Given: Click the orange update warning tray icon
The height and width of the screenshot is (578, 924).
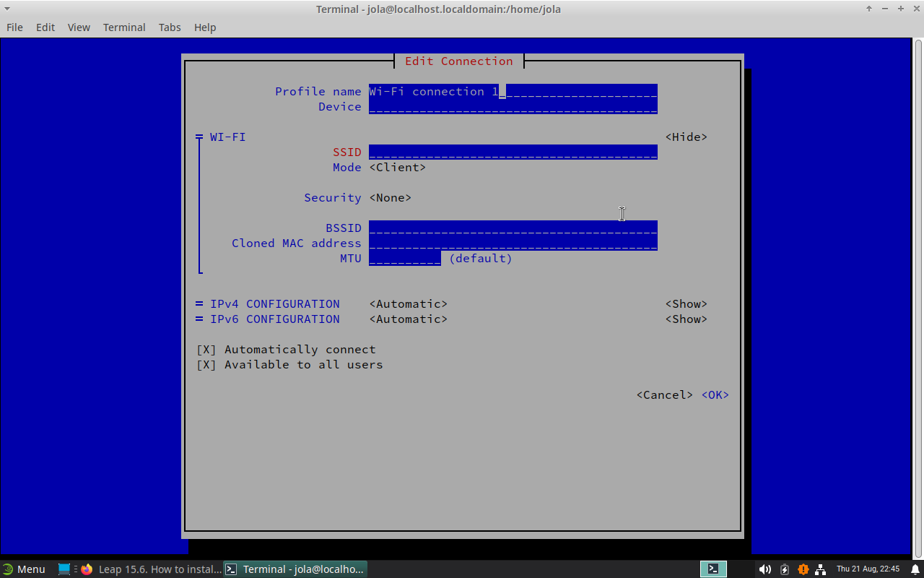Looking at the screenshot, I should [x=803, y=569].
